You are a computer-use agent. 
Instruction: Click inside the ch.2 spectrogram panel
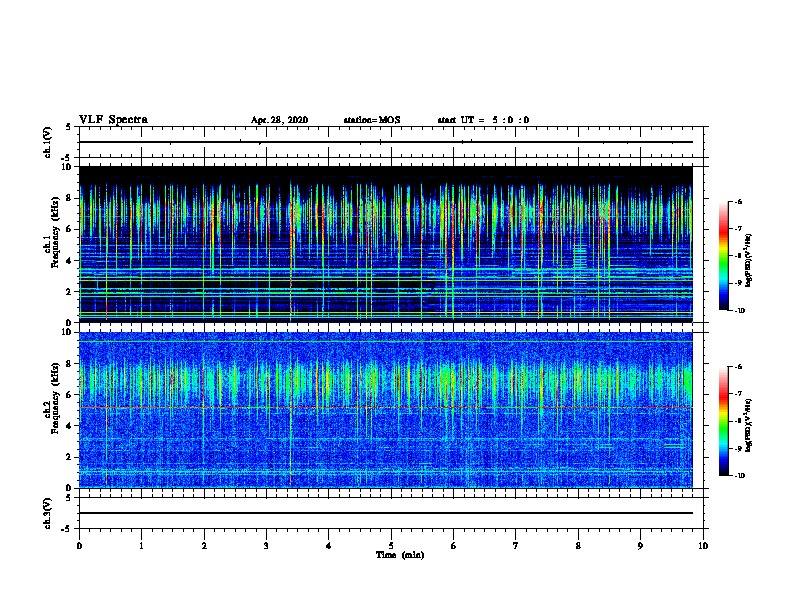pyautogui.click(x=386, y=410)
